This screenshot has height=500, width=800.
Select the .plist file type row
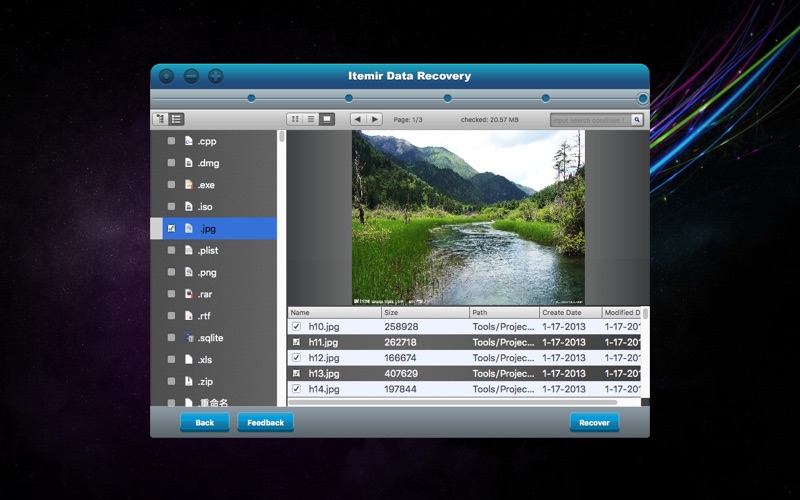coord(214,250)
